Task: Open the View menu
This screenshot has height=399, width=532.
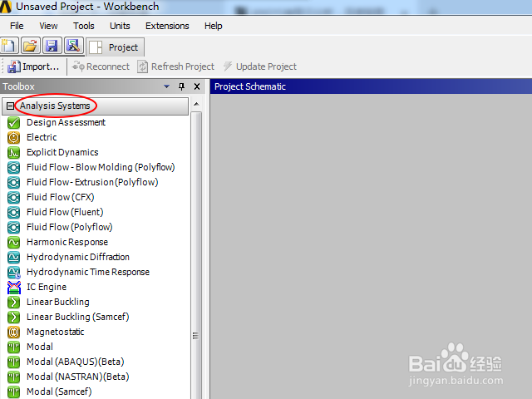Action: pyautogui.click(x=48, y=26)
